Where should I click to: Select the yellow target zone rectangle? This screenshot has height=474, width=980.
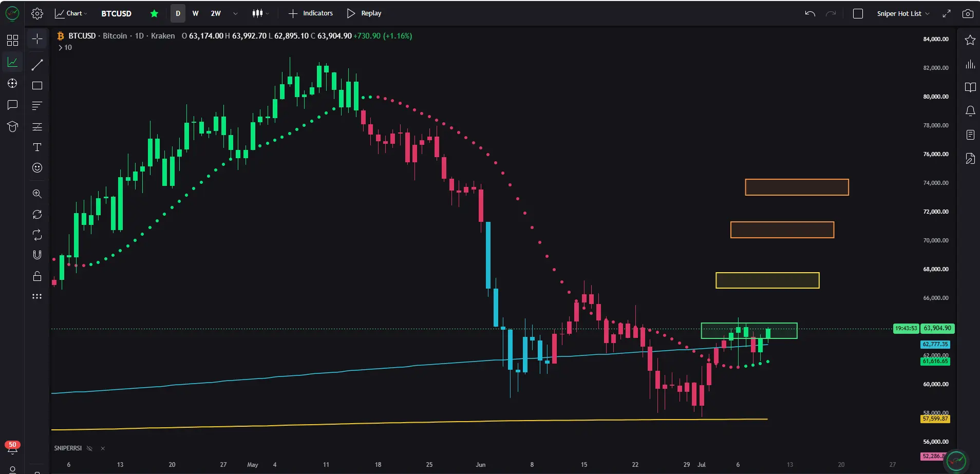pos(767,280)
